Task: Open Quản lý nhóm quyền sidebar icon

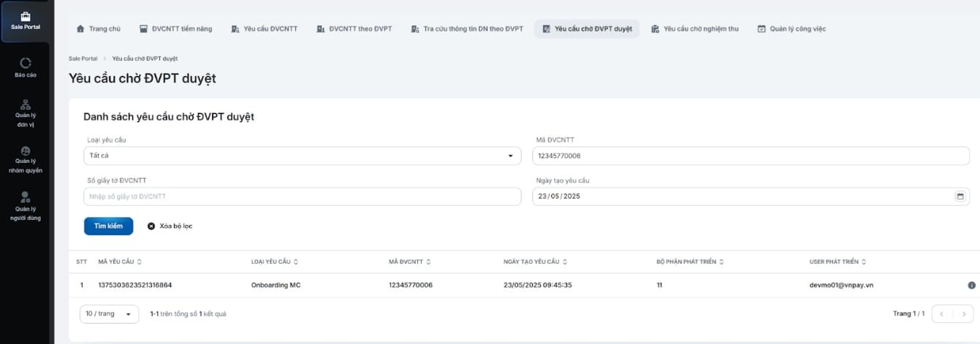Action: pos(26,158)
